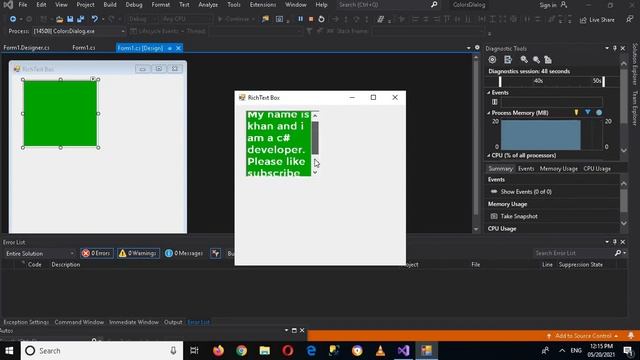Toggle the 0 Warnings filter button

(138, 253)
